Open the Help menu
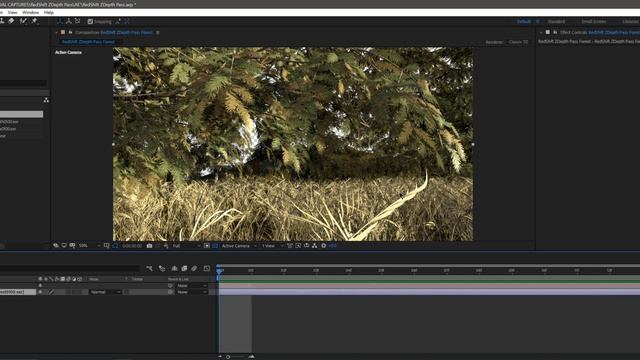 point(49,12)
